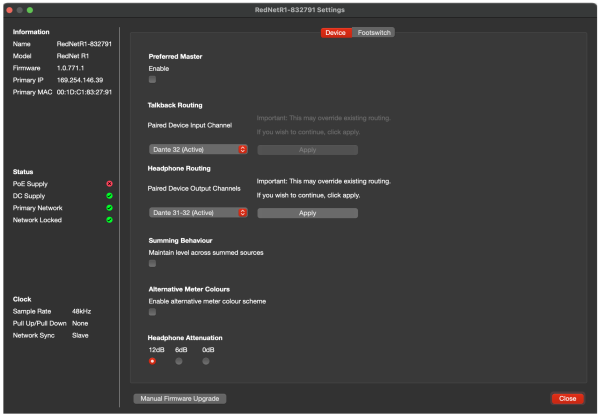Select 6dB headphone attenuation
The width and height of the screenshot is (600, 417).
[179, 361]
